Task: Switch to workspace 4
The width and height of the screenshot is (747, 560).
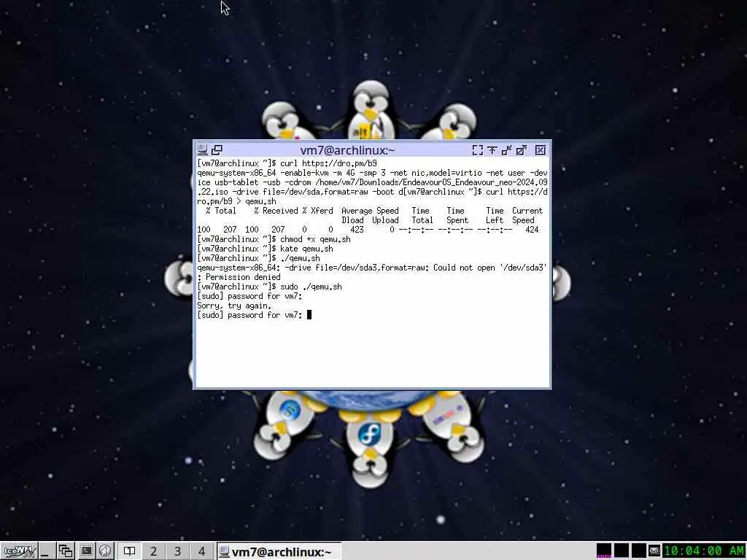Action: tap(201, 551)
